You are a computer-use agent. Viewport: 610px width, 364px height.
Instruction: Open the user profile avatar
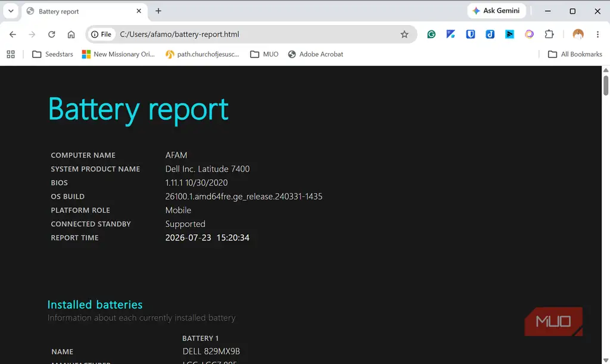pyautogui.click(x=578, y=34)
